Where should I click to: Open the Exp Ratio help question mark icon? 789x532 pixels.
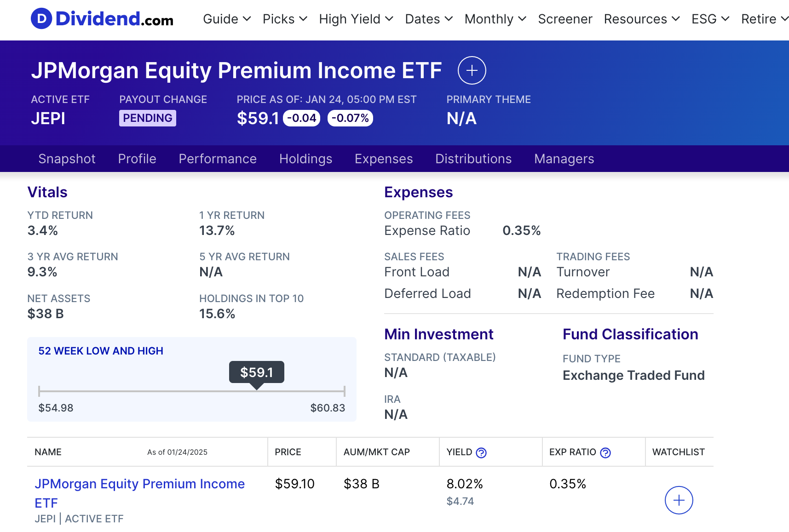click(x=605, y=453)
